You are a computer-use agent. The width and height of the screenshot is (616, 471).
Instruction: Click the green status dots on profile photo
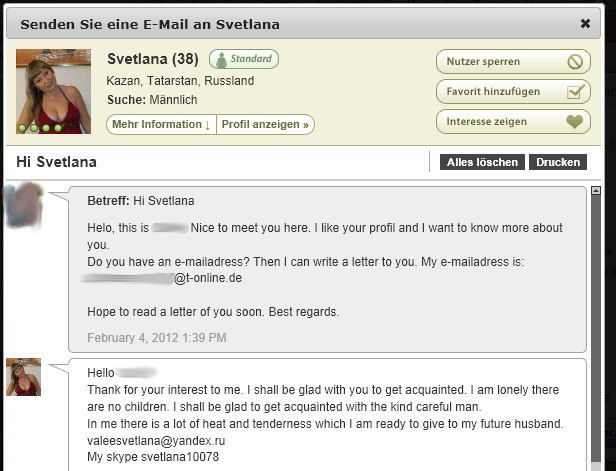40,128
